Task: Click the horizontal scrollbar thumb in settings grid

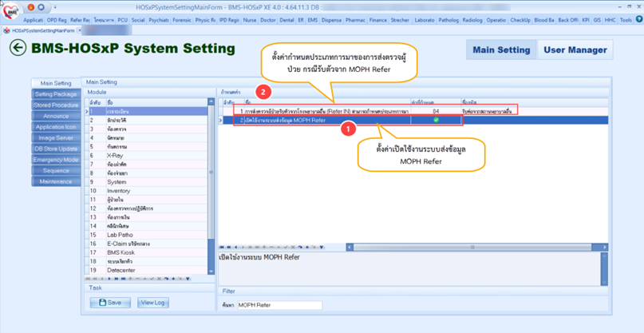Action: (x=472, y=247)
